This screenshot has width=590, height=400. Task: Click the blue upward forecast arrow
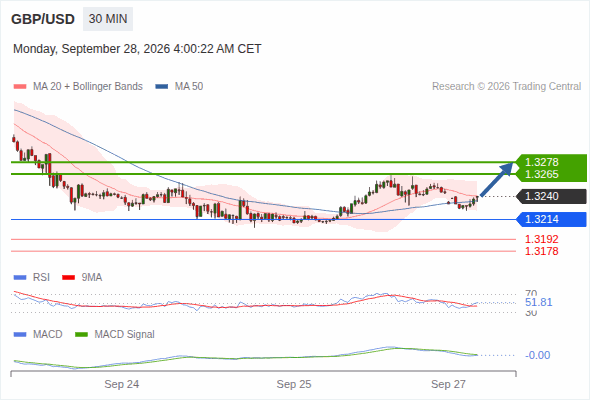point(497,179)
